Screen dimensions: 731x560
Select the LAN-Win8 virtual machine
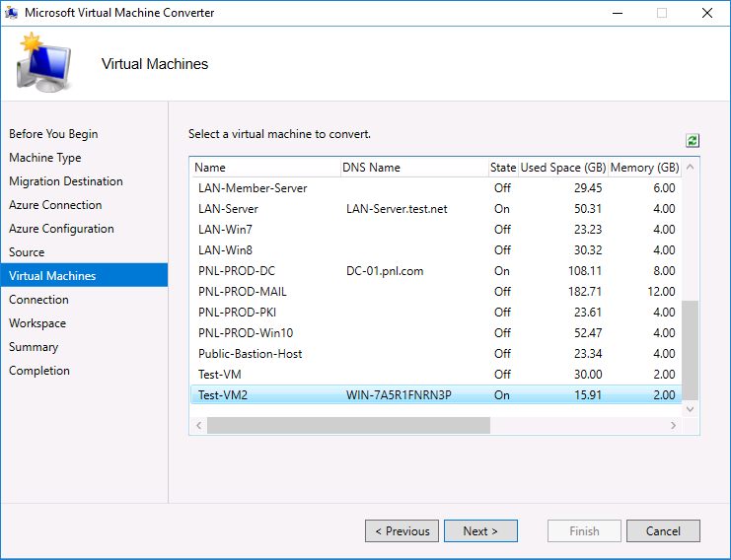point(436,250)
